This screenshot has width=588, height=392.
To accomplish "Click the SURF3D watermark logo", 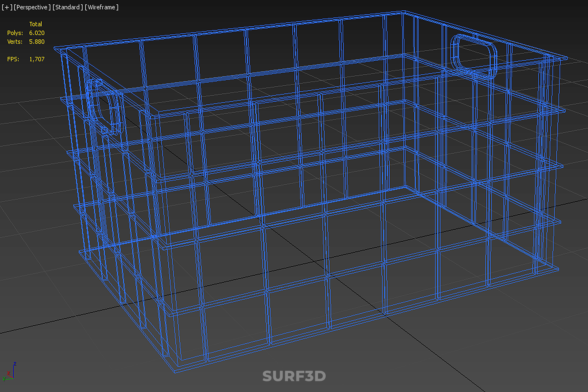I will pyautogui.click(x=294, y=376).
